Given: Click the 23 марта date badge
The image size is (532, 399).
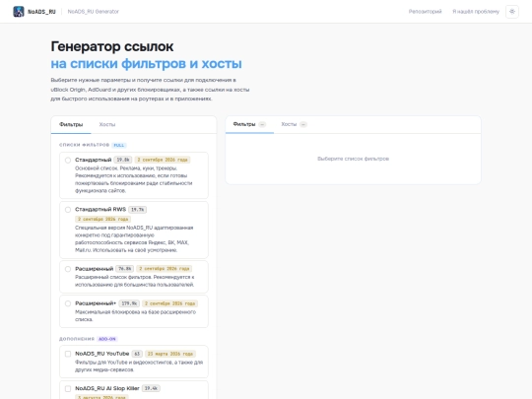Looking at the screenshot, I should [170, 354].
